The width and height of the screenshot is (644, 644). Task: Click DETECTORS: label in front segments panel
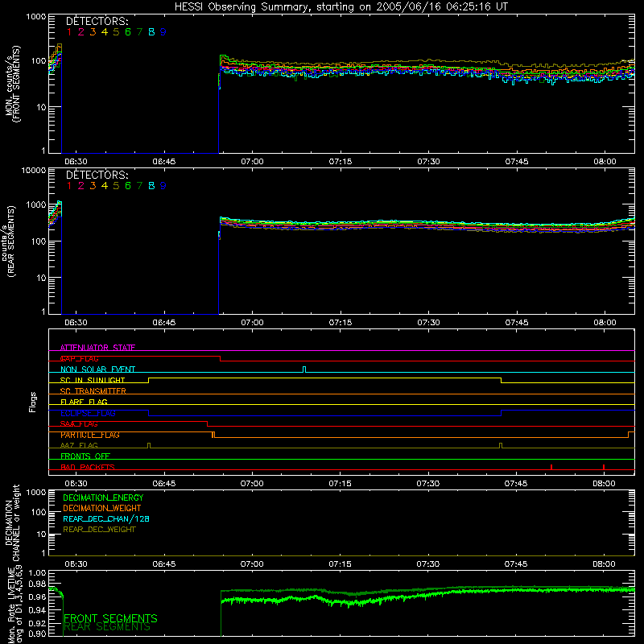(97, 21)
